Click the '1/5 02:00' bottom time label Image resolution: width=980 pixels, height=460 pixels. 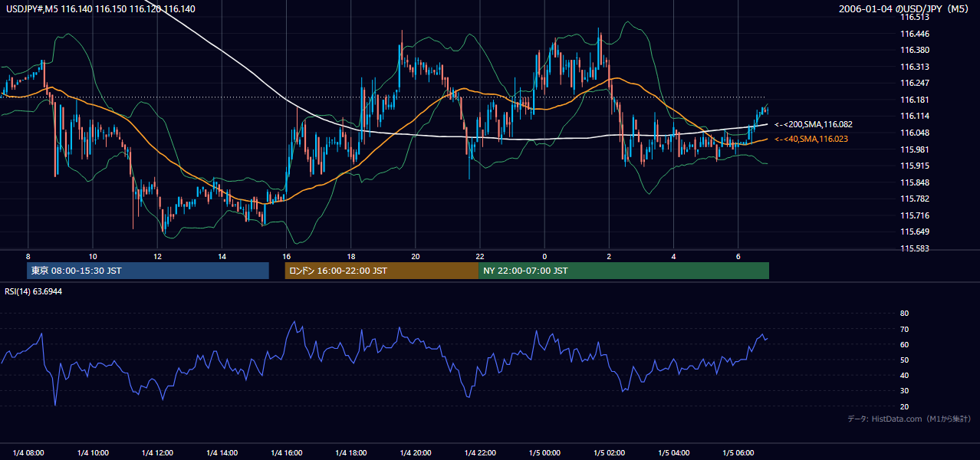pyautogui.click(x=609, y=452)
